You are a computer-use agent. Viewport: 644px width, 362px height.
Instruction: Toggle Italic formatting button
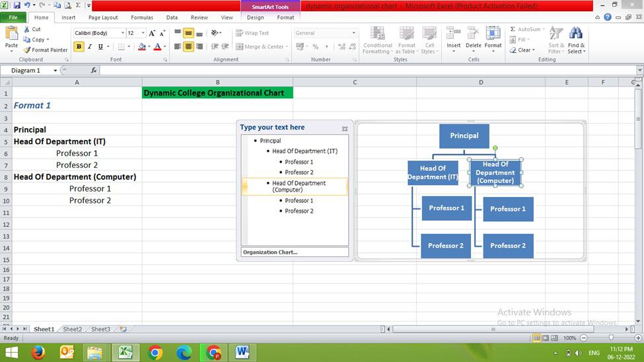click(90, 47)
